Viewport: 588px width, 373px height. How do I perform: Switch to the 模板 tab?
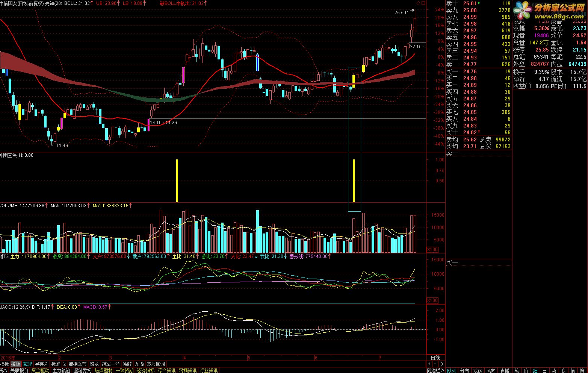(15, 364)
